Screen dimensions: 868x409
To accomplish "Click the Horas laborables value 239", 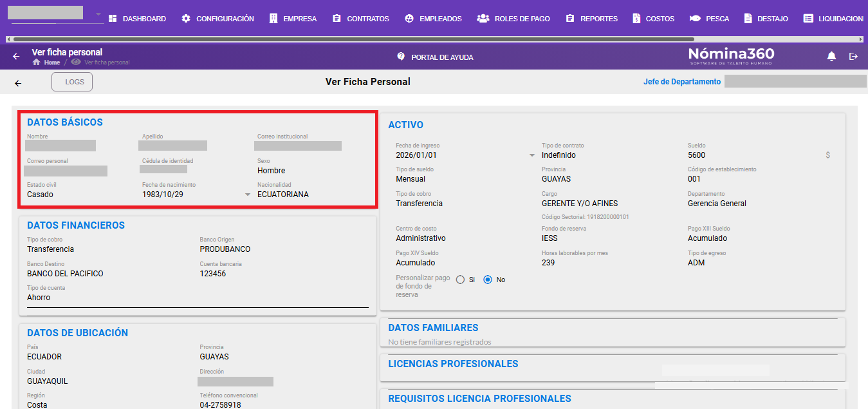I will 548,263.
